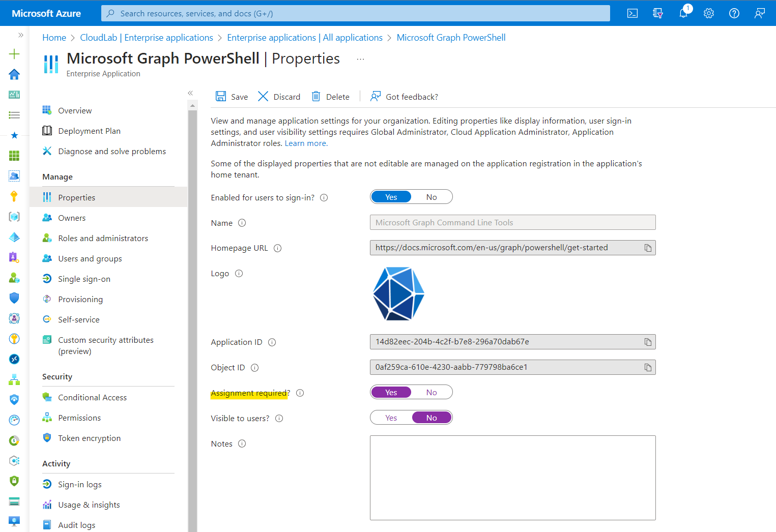776x532 pixels.
Task: Delete this enterprise application
Action: 330,97
